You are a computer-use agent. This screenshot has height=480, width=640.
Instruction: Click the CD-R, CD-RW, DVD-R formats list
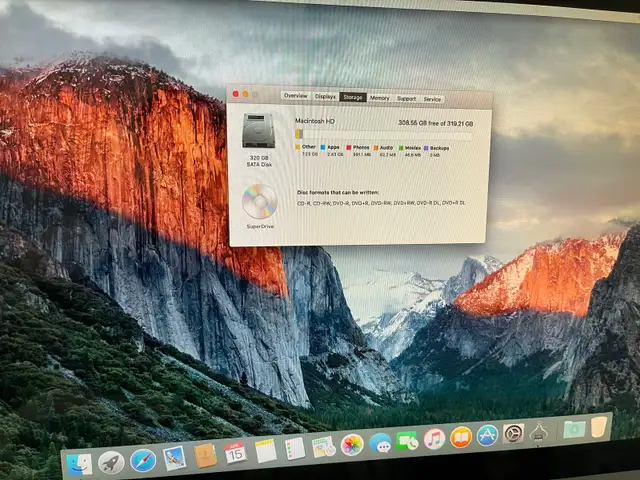(381, 203)
